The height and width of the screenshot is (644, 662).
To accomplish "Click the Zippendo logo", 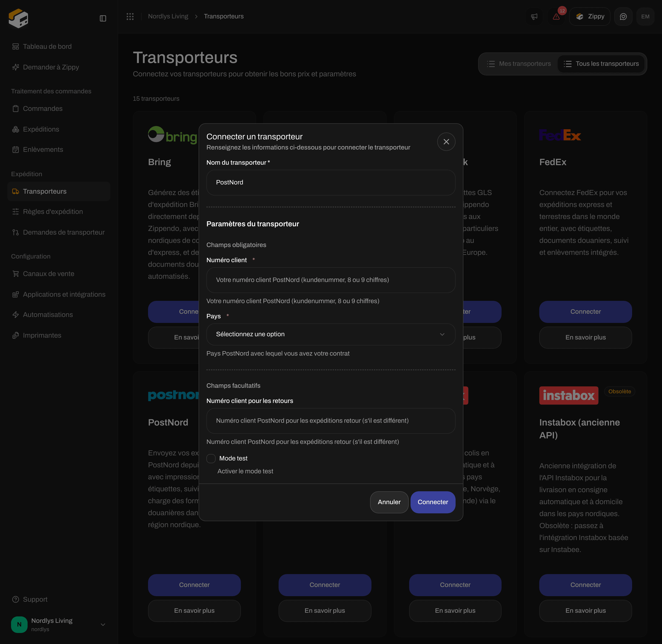I will [x=18, y=18].
